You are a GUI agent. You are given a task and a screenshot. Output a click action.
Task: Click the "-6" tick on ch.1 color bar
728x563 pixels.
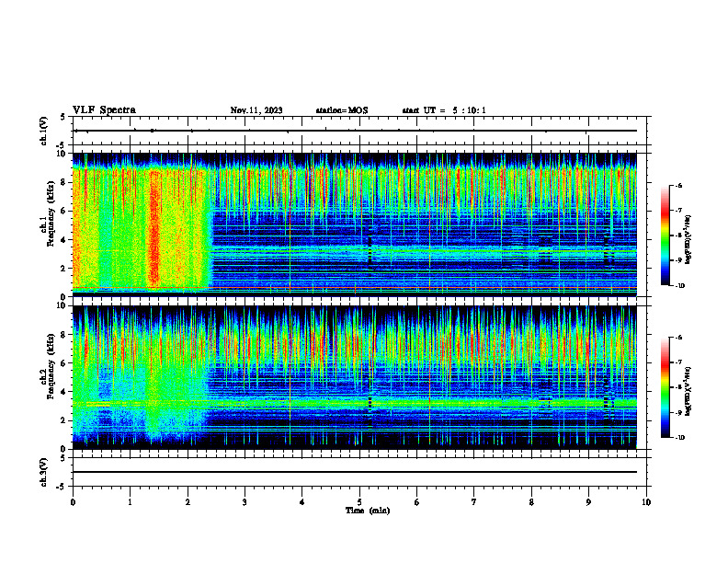point(678,186)
